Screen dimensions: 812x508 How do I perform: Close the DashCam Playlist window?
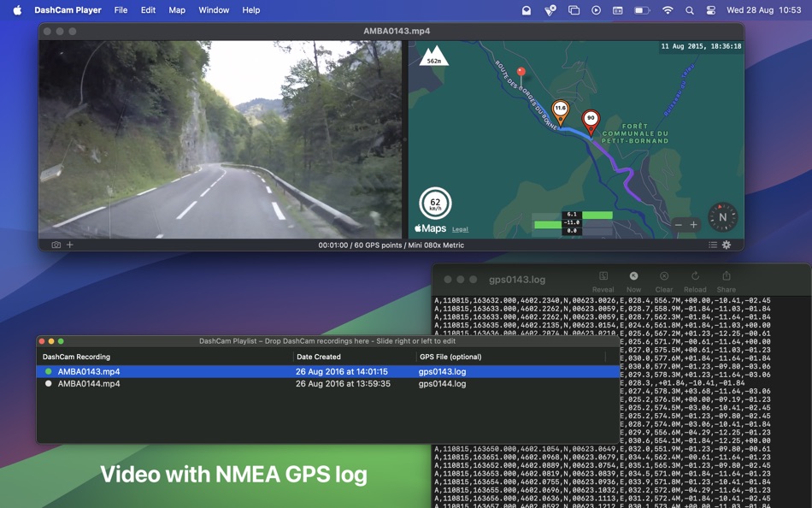41,341
